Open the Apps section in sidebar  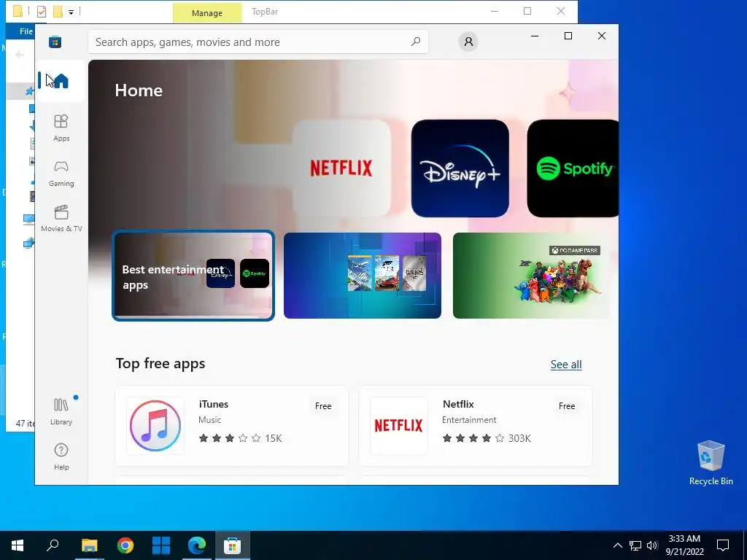click(61, 128)
